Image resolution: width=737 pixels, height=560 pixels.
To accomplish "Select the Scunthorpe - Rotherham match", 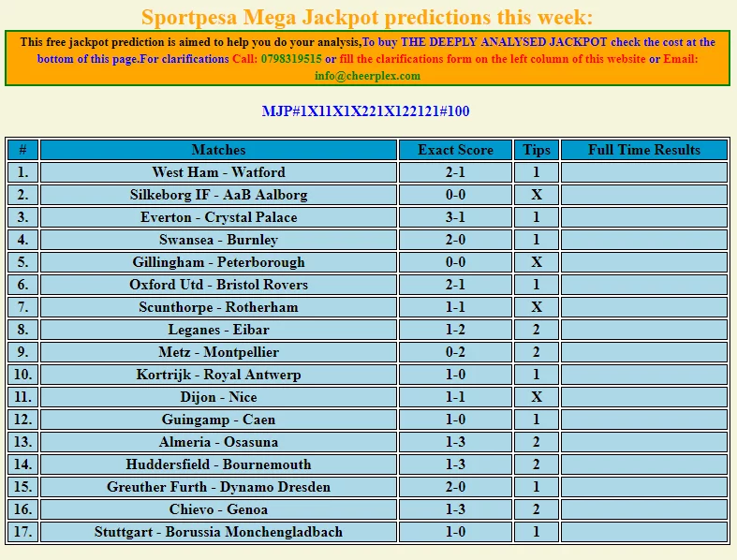I will coord(218,307).
